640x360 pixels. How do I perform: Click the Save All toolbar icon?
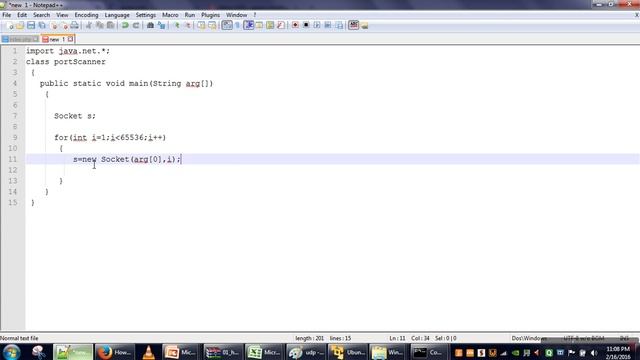[x=42, y=25]
